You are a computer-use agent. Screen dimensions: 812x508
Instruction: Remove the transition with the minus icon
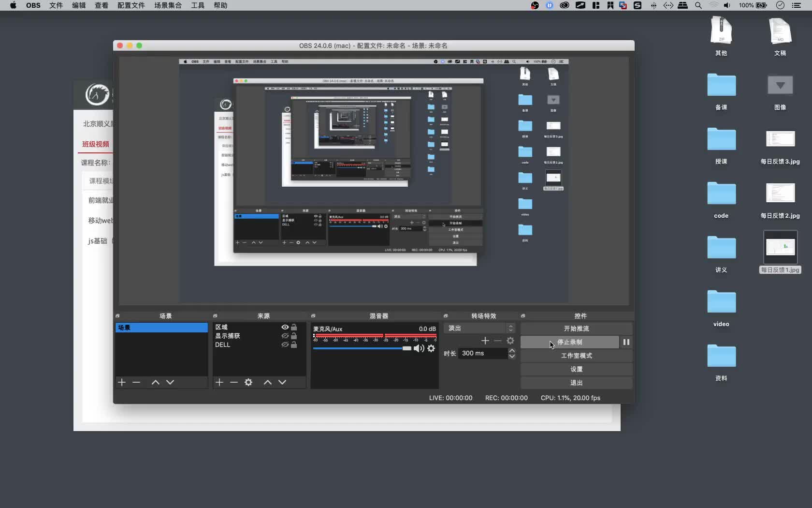point(498,341)
